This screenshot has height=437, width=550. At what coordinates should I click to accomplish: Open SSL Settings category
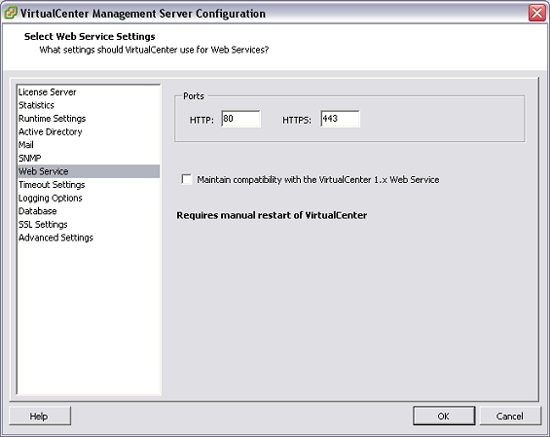coord(43,224)
